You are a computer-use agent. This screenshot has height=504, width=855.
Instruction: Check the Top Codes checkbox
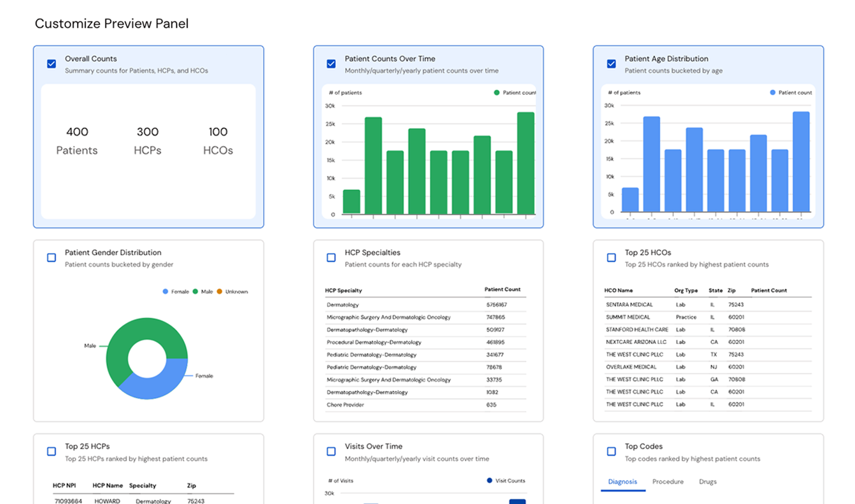[611, 452]
